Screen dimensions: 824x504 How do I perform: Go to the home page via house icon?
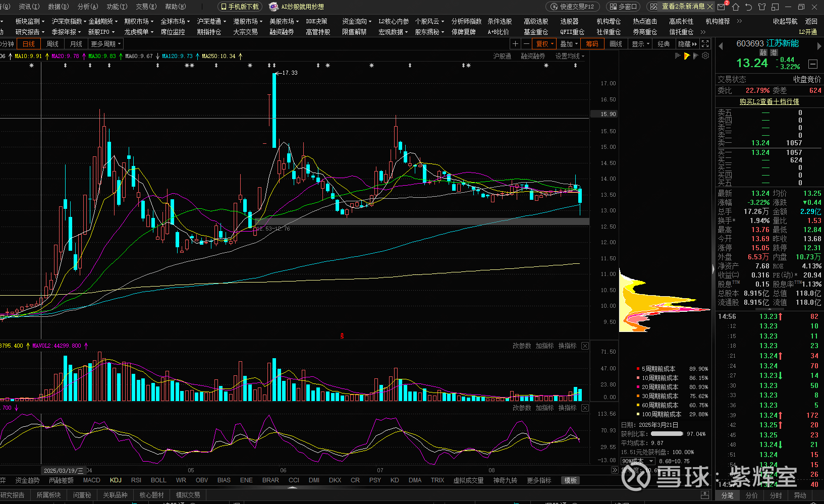pyautogui.click(x=736, y=7)
